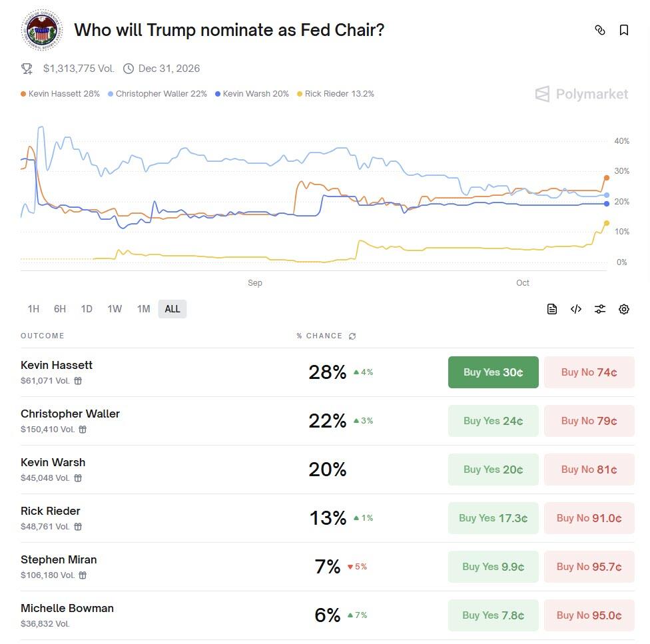Select the ALL time range
Image resolution: width=650 pixels, height=644 pixels.
click(172, 309)
